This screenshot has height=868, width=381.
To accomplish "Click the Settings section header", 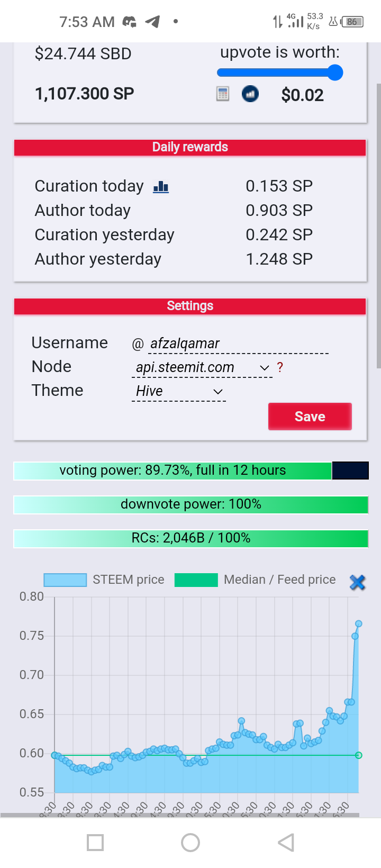I will [x=190, y=306].
